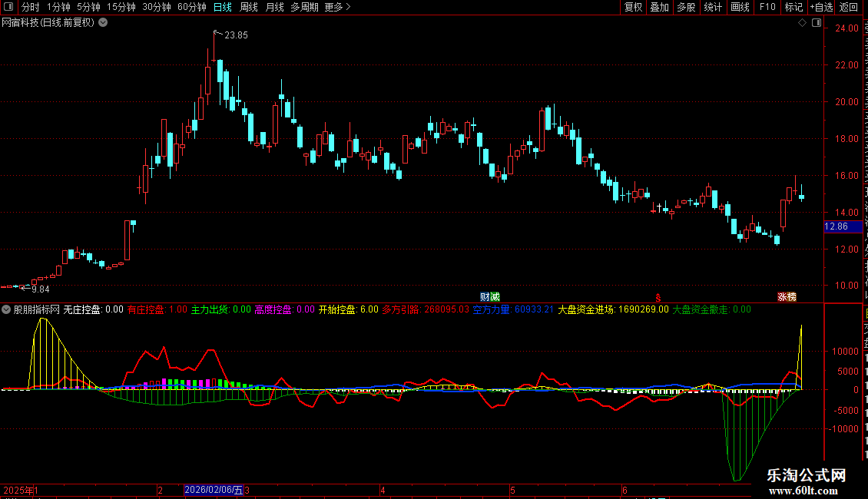Select the 1分钟 period
The width and height of the screenshot is (868, 499).
(x=58, y=7)
